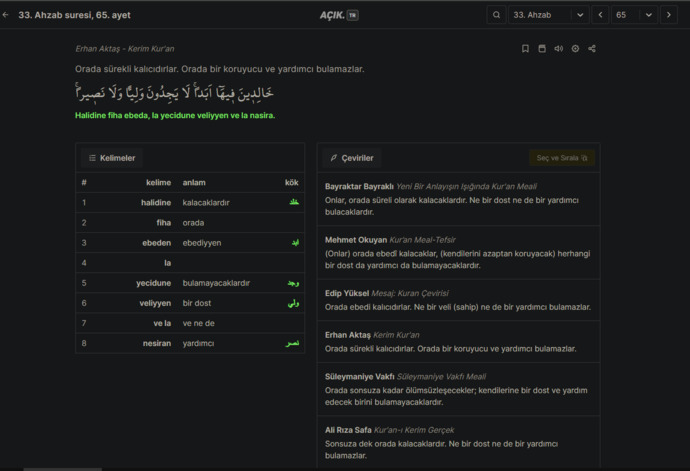Click the word 'nesiran' in table
Viewport: 690px width, 471px height.
coord(157,343)
